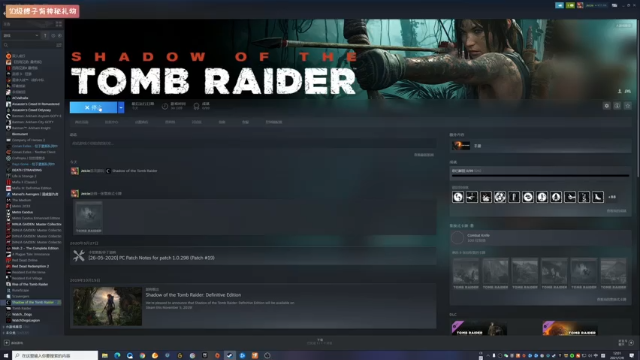640x360 pixels.
Task: Click Add a Game plus button
Action: coord(7,343)
